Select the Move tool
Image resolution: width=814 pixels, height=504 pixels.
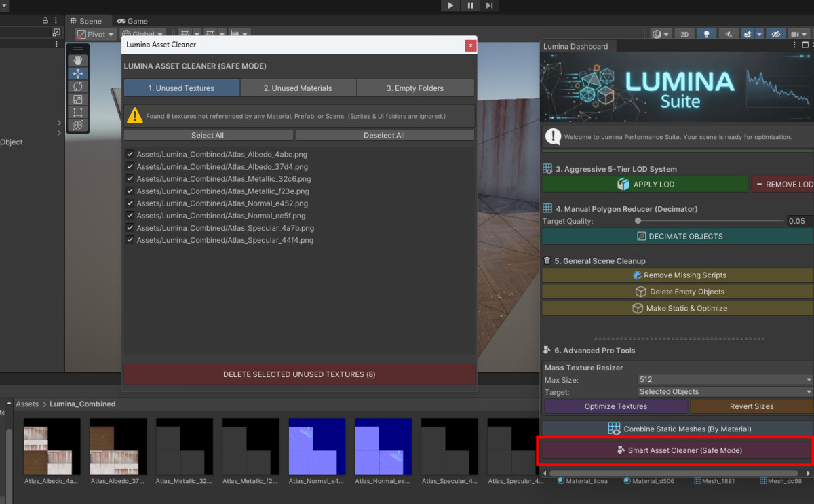coord(78,73)
